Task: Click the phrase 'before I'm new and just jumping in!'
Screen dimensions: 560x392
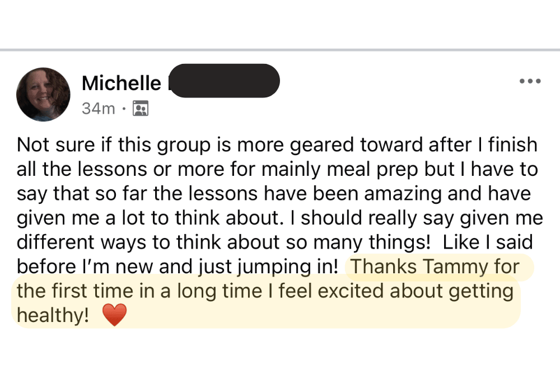Action: pos(177,267)
